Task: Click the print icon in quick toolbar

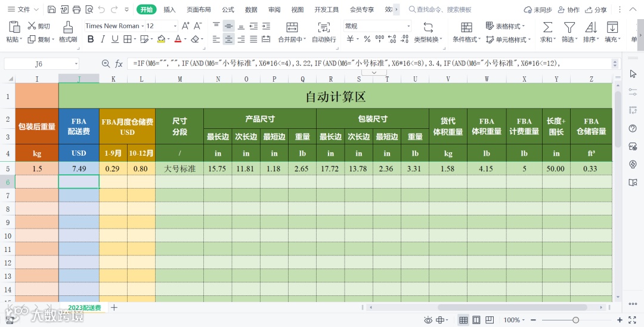Action: (x=76, y=9)
